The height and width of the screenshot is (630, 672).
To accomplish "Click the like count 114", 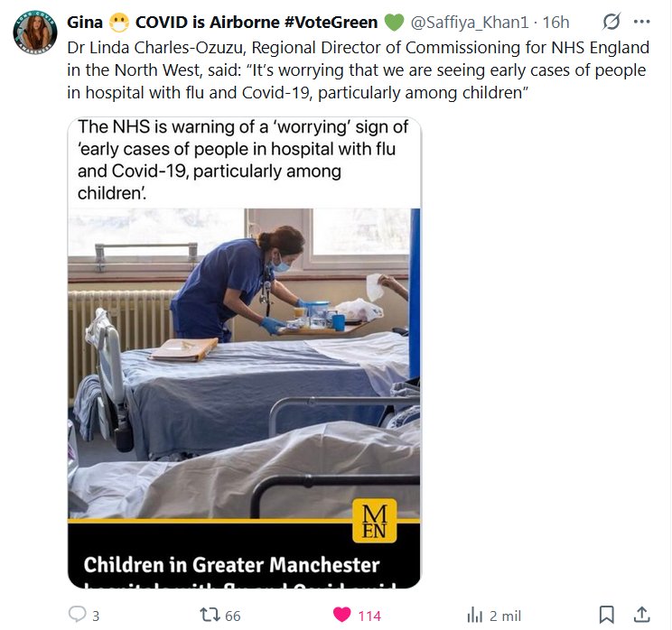I will (x=369, y=616).
